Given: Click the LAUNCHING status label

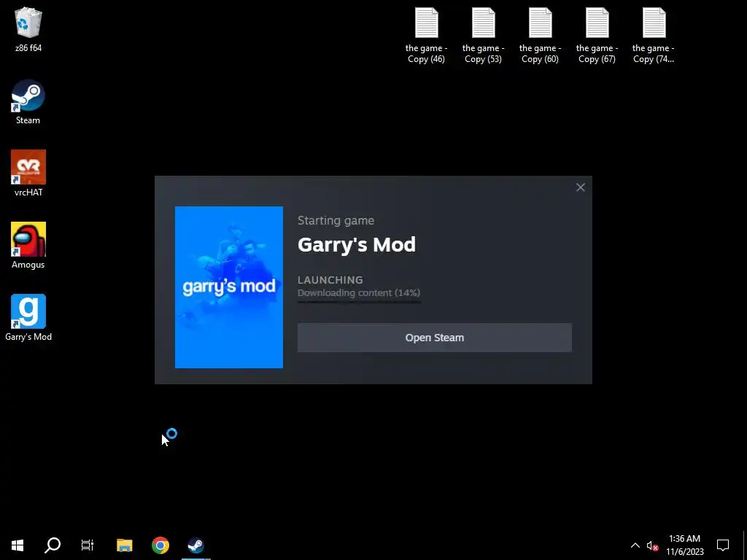Looking at the screenshot, I should [330, 280].
